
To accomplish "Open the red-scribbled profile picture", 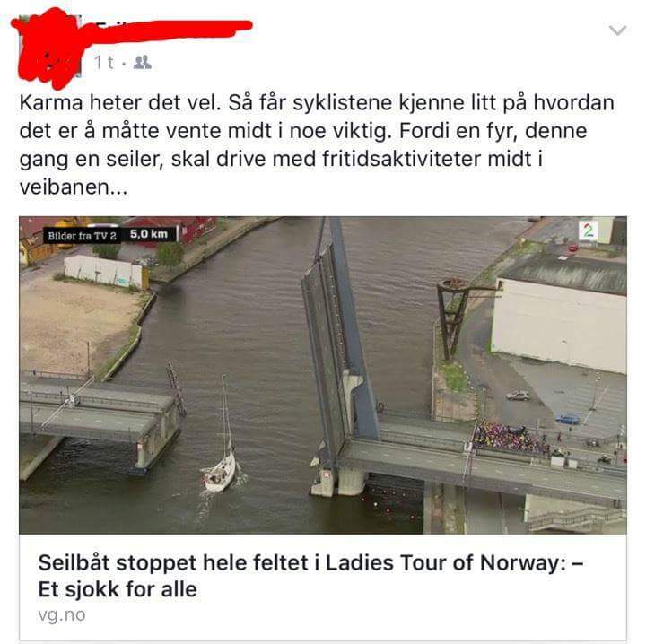I will tap(50, 48).
